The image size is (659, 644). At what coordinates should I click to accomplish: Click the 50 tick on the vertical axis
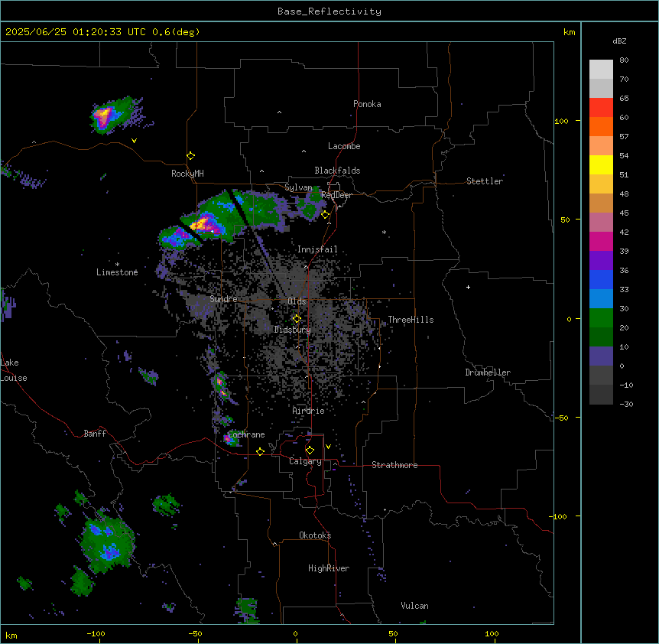coord(565,220)
